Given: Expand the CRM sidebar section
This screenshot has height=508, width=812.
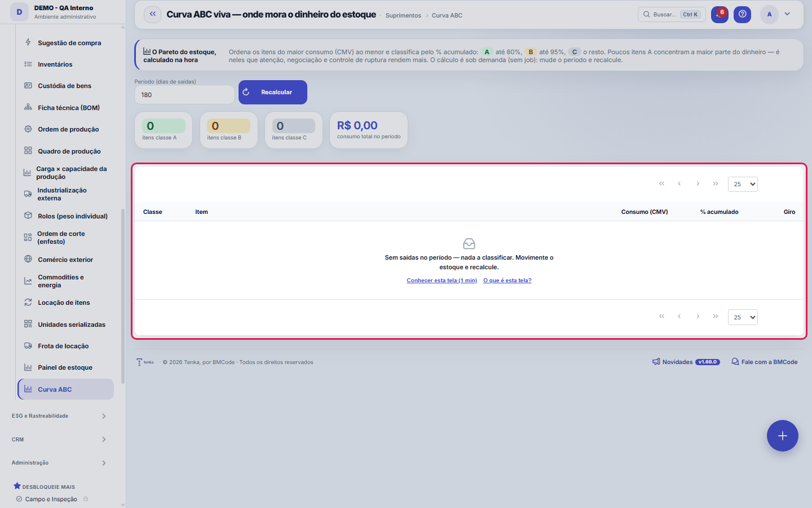Looking at the screenshot, I should click(x=59, y=439).
